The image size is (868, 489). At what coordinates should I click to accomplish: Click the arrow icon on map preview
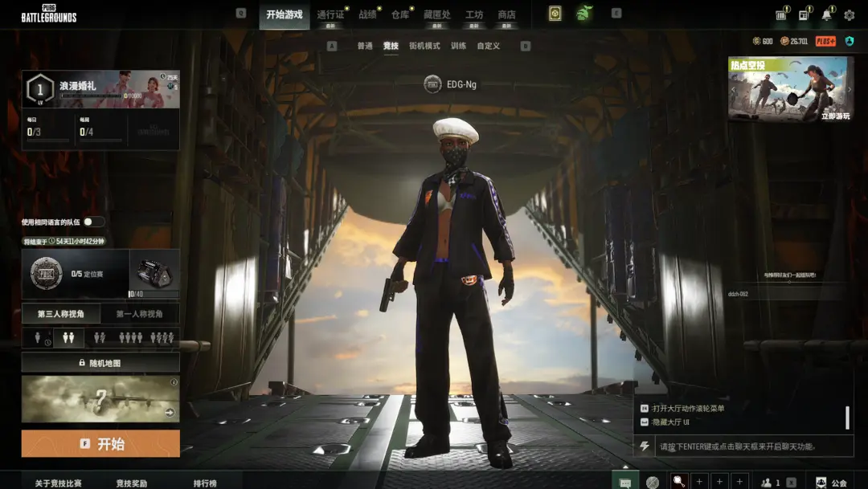(170, 412)
